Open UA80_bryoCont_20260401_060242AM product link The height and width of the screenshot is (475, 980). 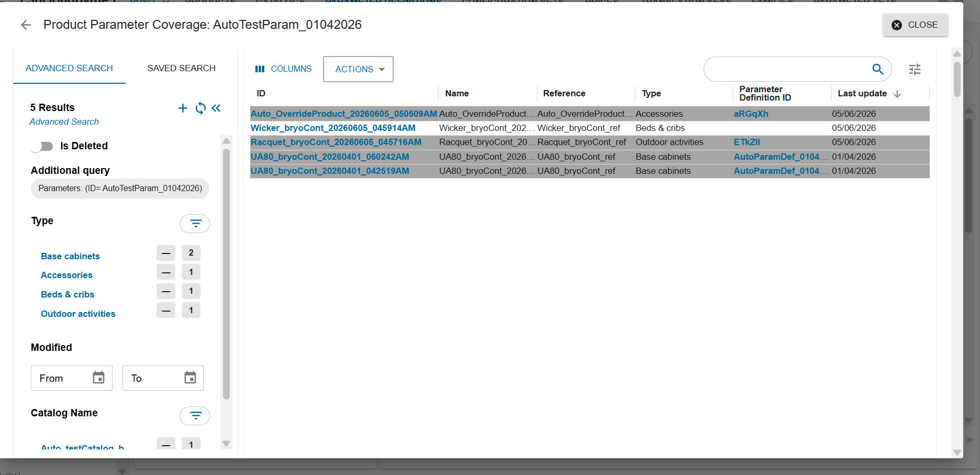(x=330, y=157)
